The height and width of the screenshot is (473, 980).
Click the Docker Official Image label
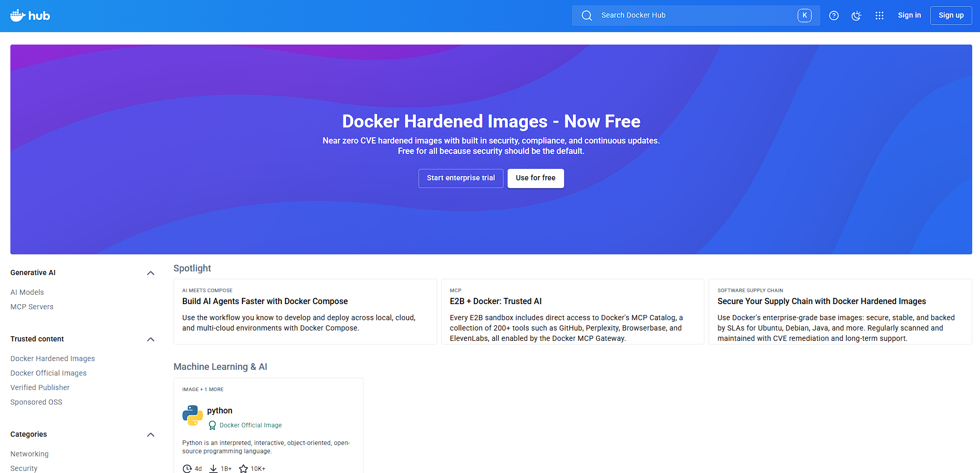[x=251, y=425]
